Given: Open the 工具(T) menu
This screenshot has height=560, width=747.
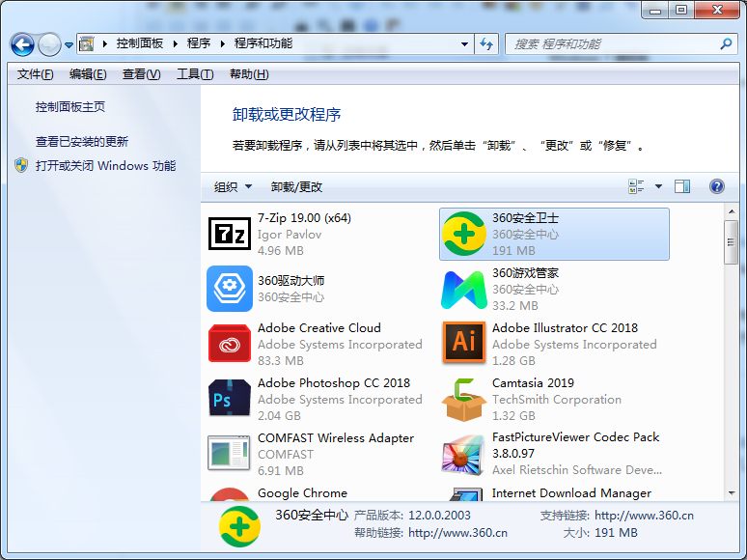Looking at the screenshot, I should point(194,74).
